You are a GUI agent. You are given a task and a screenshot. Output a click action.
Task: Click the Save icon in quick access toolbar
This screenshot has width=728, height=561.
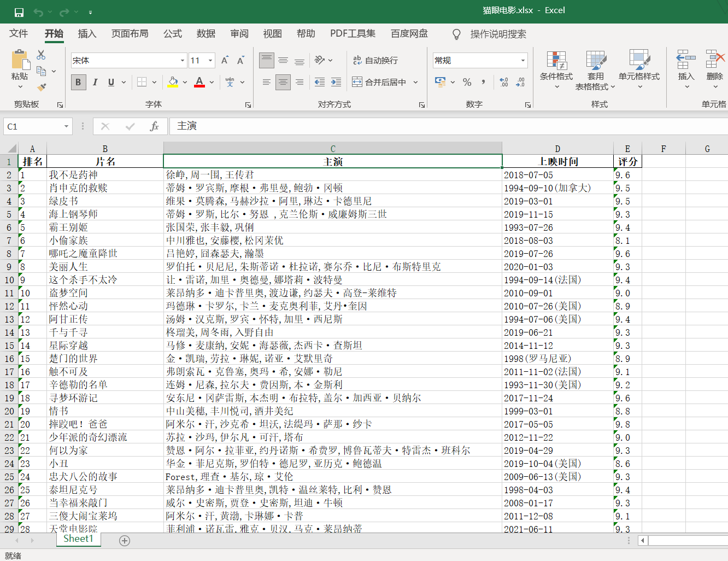[19, 11]
